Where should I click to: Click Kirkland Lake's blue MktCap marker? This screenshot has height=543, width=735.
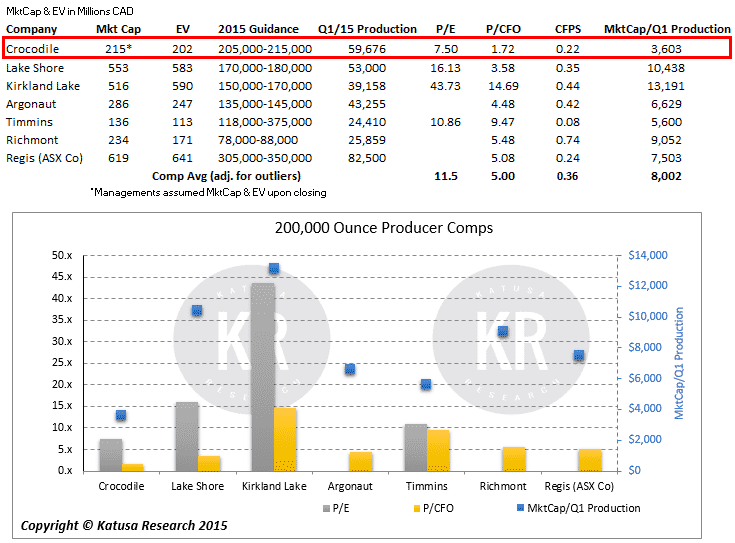coord(274,269)
